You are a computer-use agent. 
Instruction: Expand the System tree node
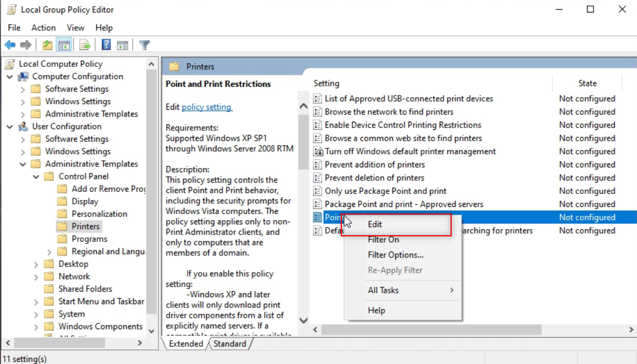tap(36, 315)
